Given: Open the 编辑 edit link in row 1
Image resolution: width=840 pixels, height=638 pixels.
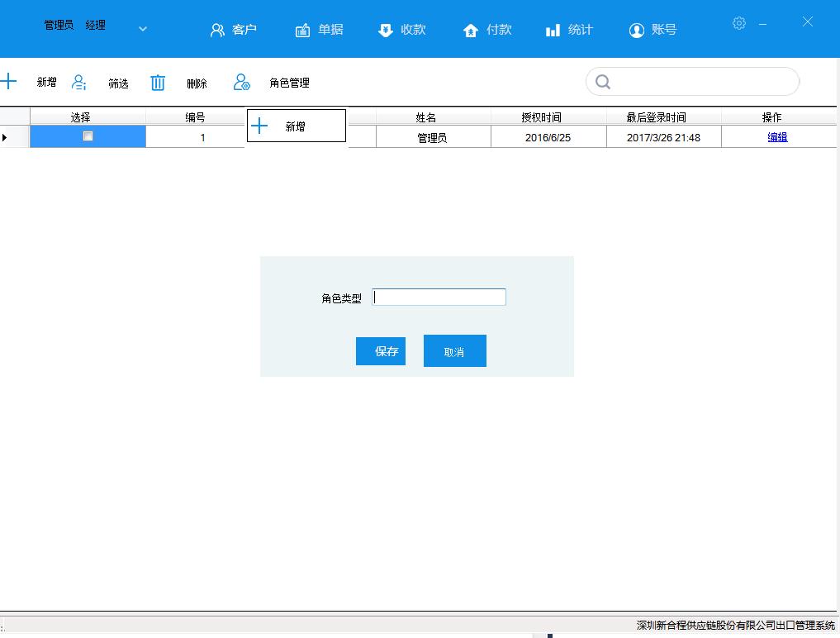Looking at the screenshot, I should [777, 137].
